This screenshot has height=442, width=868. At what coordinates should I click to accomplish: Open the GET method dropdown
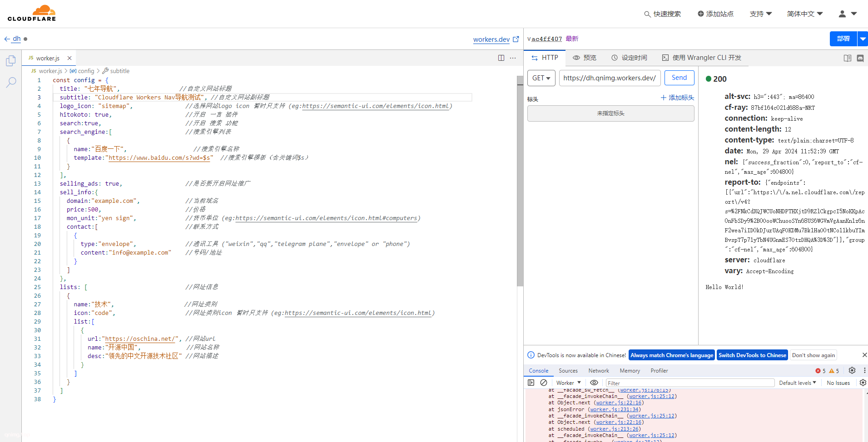tap(541, 78)
